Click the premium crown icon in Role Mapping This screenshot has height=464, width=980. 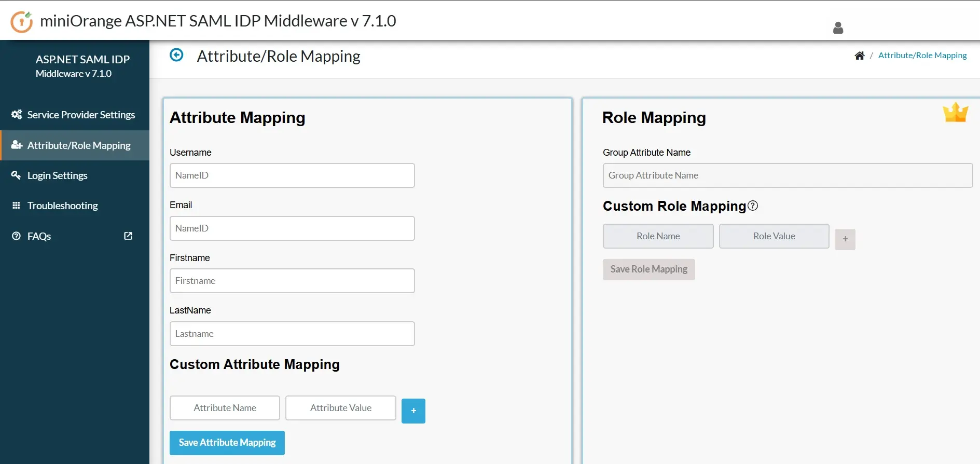[956, 112]
